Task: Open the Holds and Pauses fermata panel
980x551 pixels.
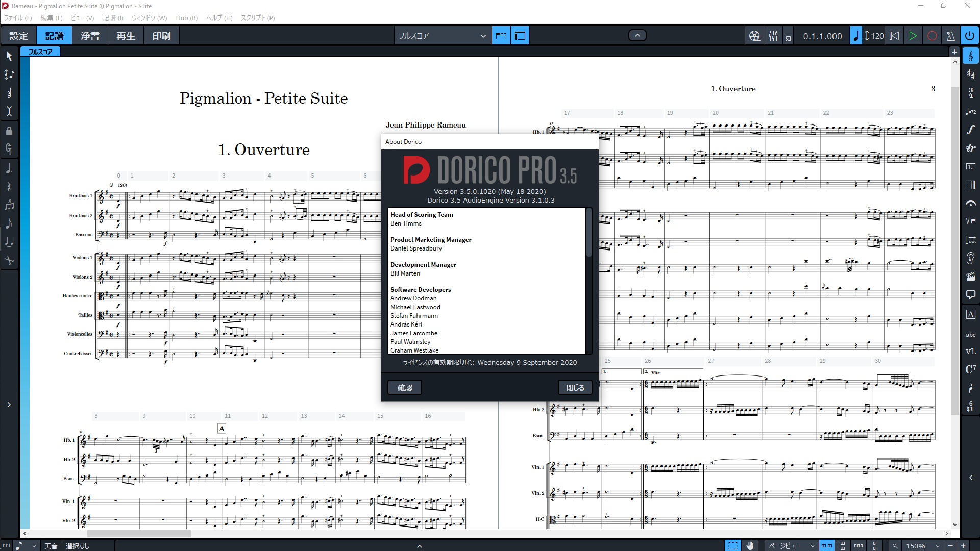Action: pyautogui.click(x=970, y=203)
